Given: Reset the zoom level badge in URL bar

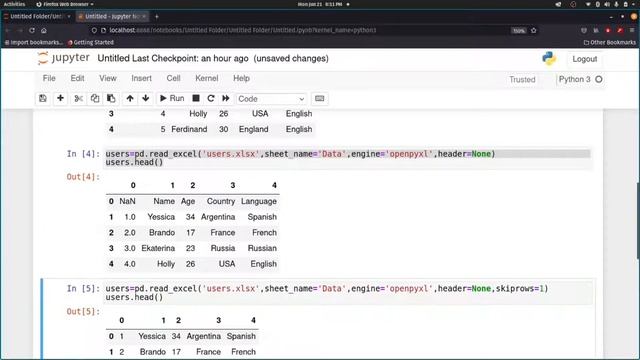Looking at the screenshot, I should pyautogui.click(x=519, y=31).
